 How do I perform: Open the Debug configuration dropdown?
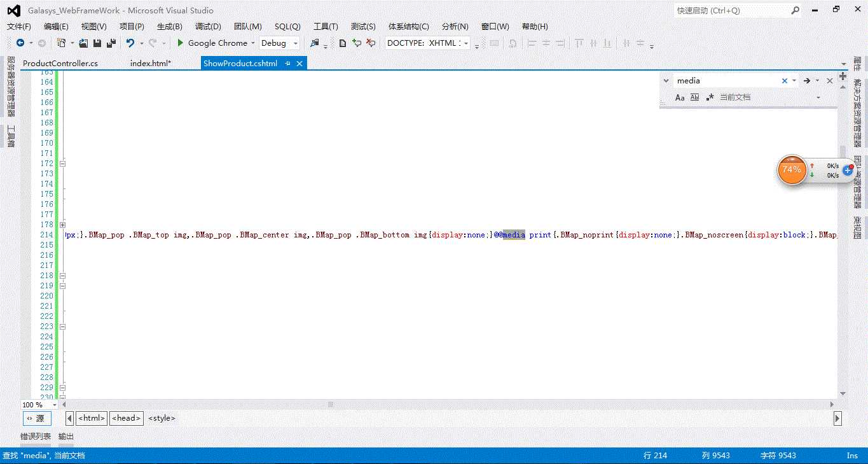tap(280, 43)
